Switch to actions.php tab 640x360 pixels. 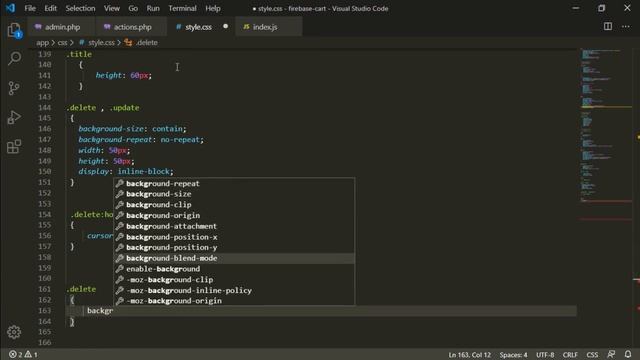coord(131,27)
